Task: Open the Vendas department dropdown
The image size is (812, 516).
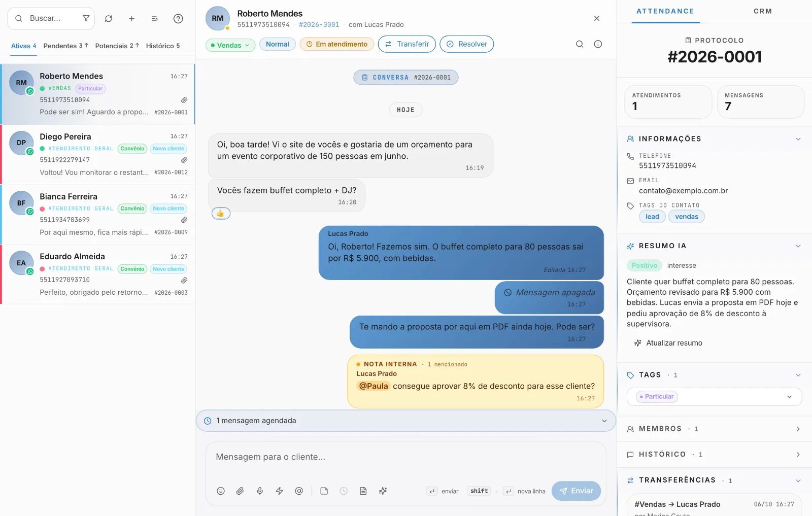Action: pos(230,45)
